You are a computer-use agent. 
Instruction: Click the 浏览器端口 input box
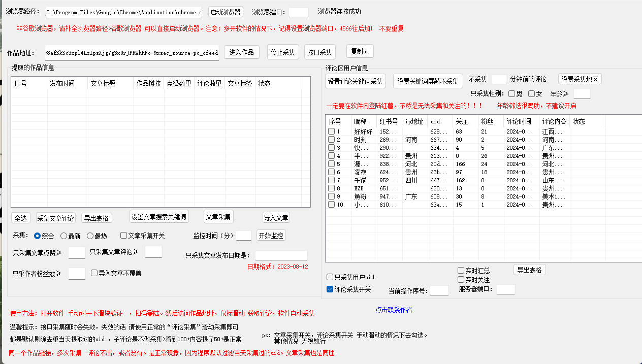pos(298,12)
